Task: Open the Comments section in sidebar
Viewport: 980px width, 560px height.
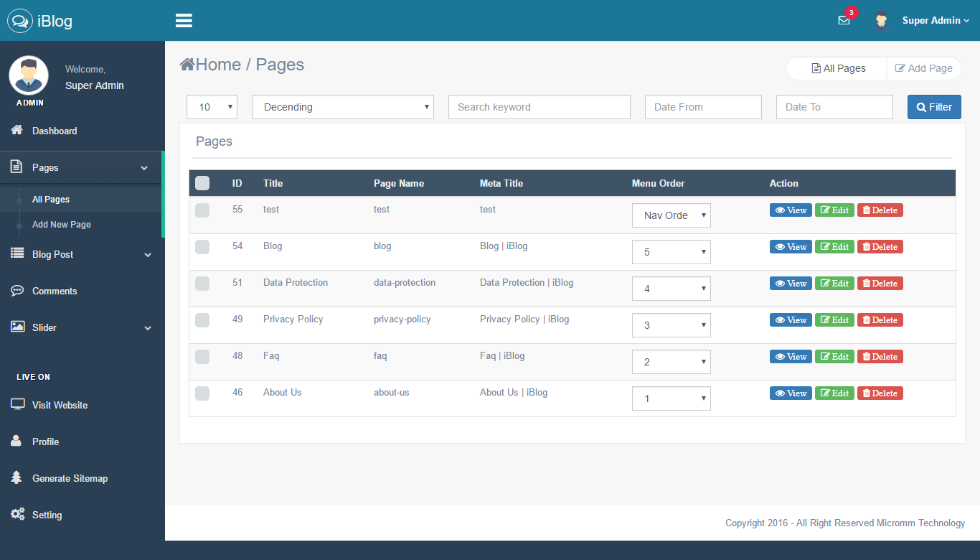Action: pyautogui.click(x=55, y=291)
